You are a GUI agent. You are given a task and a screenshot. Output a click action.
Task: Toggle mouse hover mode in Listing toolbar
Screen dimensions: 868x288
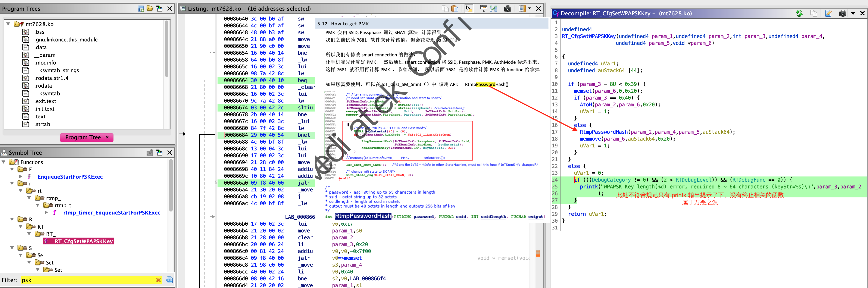pos(469,8)
